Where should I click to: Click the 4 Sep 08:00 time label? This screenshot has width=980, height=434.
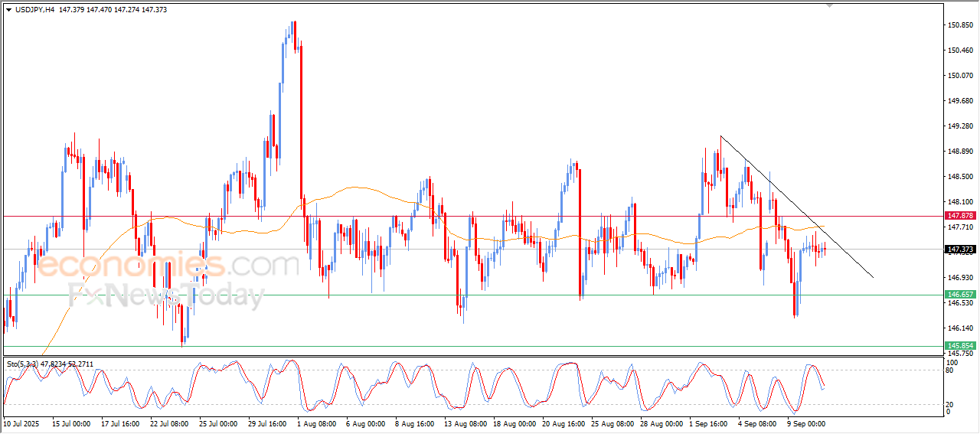coord(756,423)
